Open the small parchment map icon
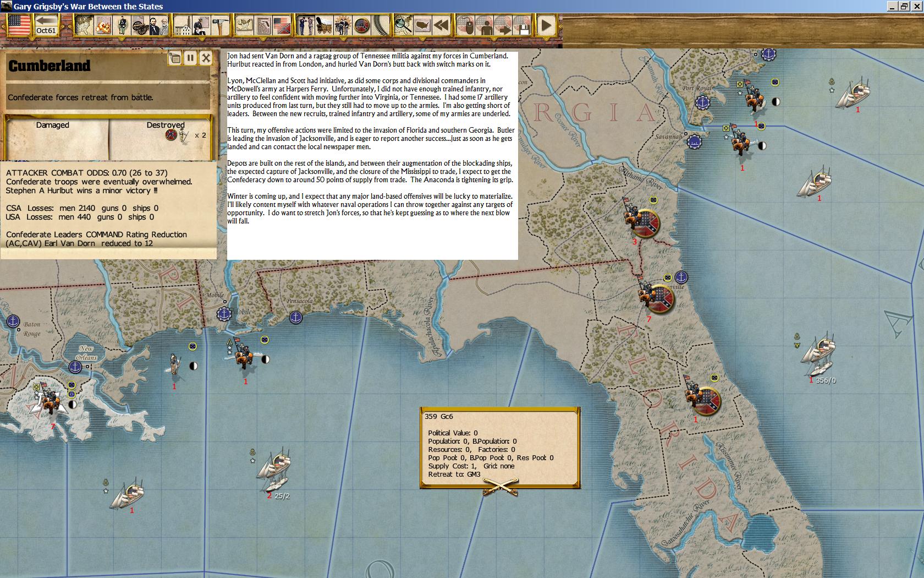The height and width of the screenshot is (578, 924). pos(245,25)
